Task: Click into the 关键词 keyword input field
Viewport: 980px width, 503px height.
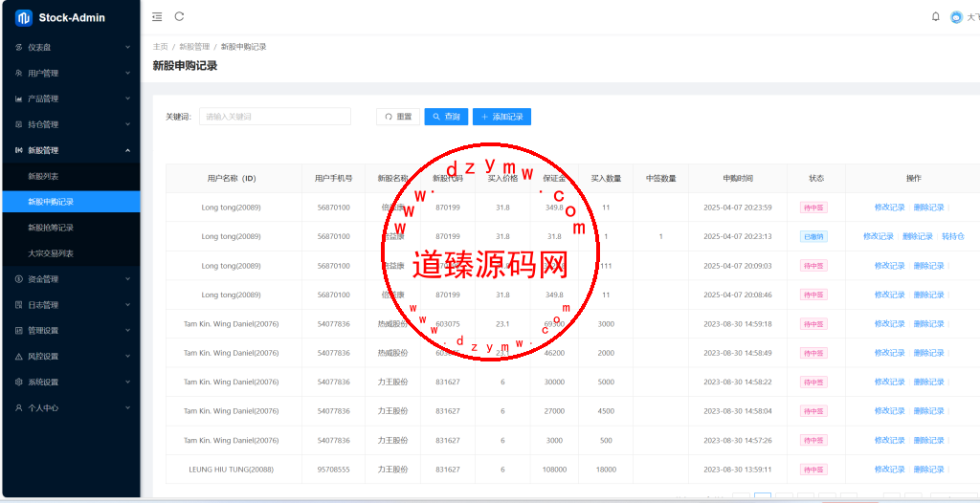Action: [275, 117]
